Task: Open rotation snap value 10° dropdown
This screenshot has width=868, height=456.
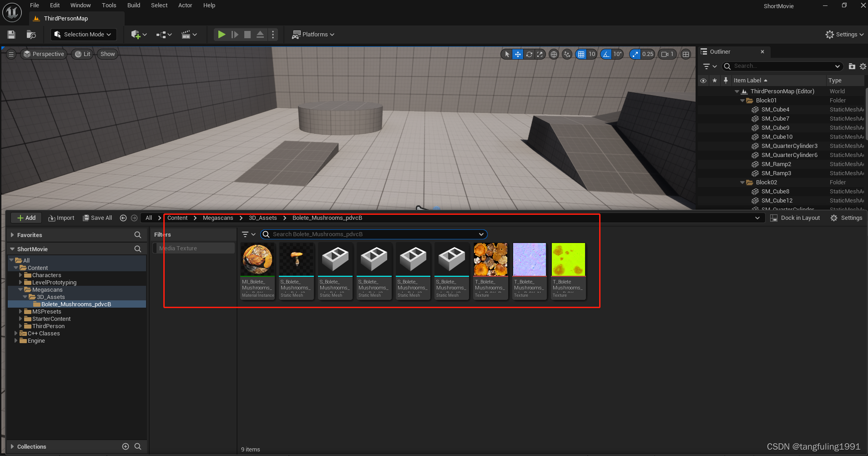Action: click(617, 54)
